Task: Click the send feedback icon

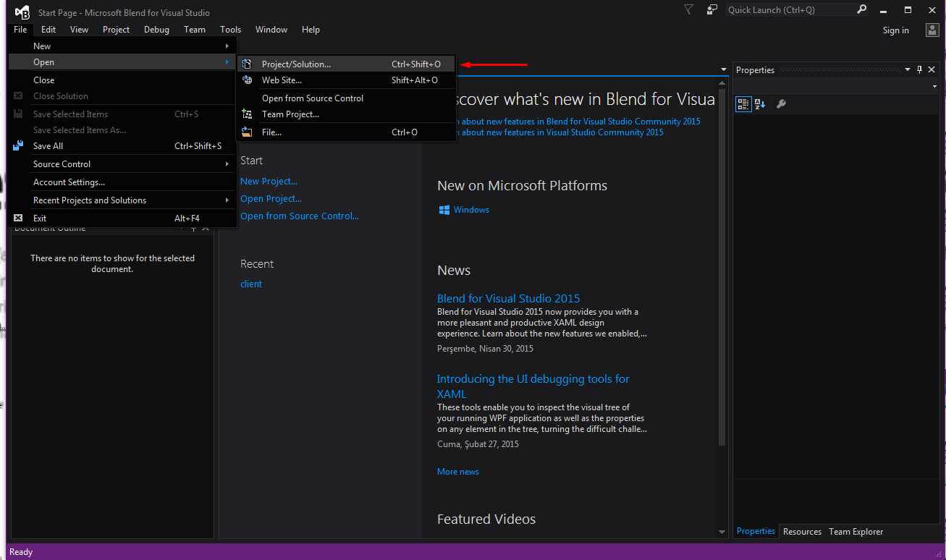Action: 712,9
